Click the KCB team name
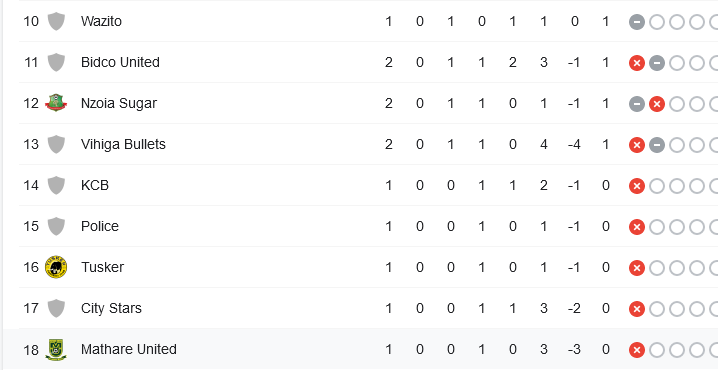Image resolution: width=718 pixels, height=370 pixels. (x=95, y=185)
